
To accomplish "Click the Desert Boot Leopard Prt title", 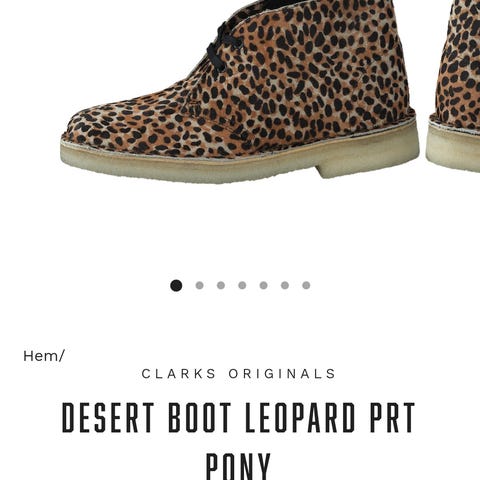I will [238, 418].
